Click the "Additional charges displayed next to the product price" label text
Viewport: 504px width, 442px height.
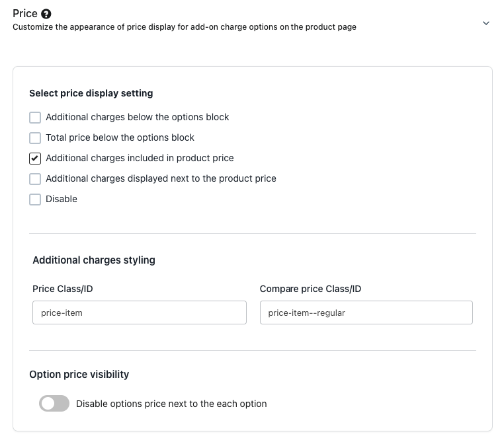(161, 179)
